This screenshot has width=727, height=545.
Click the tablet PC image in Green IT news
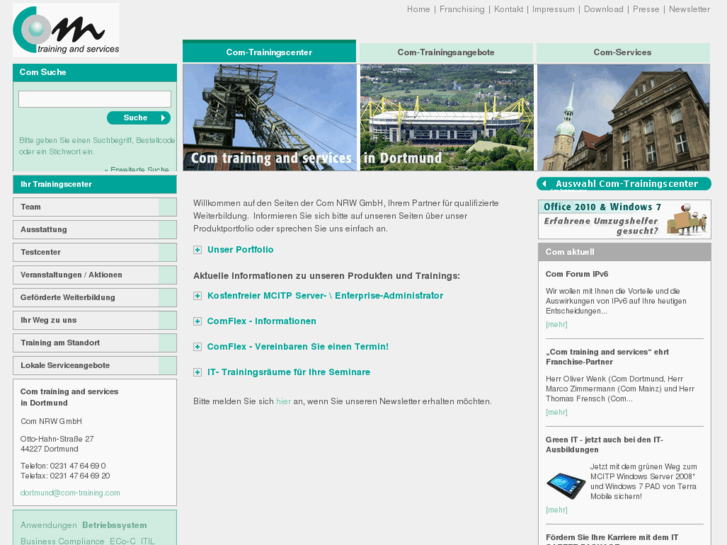point(566,485)
